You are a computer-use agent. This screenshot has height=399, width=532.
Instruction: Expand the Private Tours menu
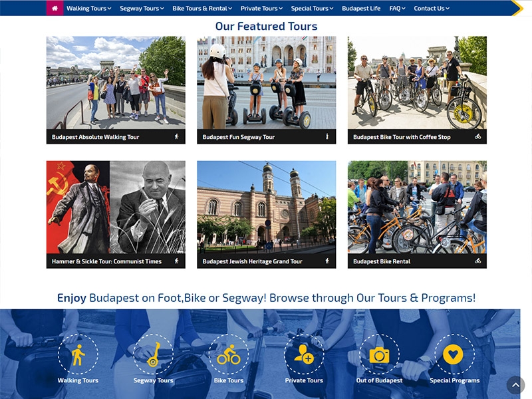(261, 8)
